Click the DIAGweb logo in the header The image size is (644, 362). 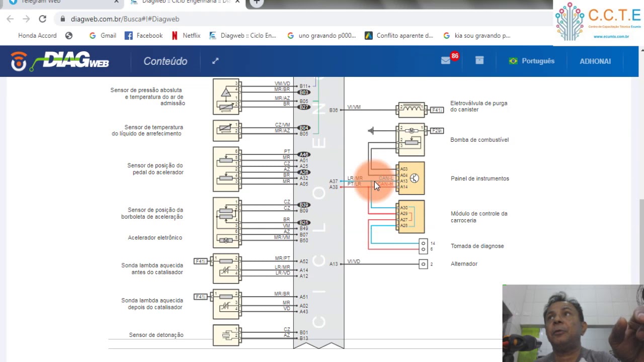60,61
